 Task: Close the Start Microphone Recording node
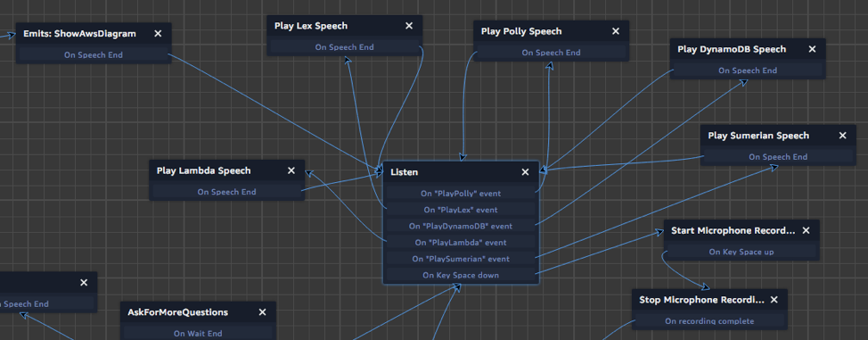(806, 231)
